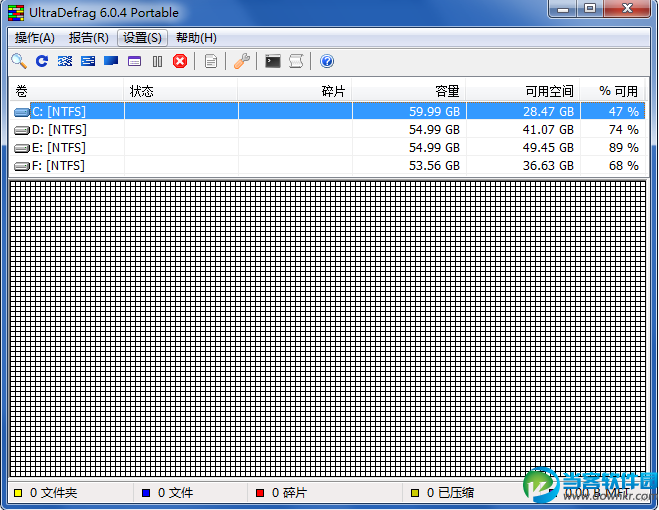The width and height of the screenshot is (659, 510).
Task: Click the boot time script icon
Action: 296,61
